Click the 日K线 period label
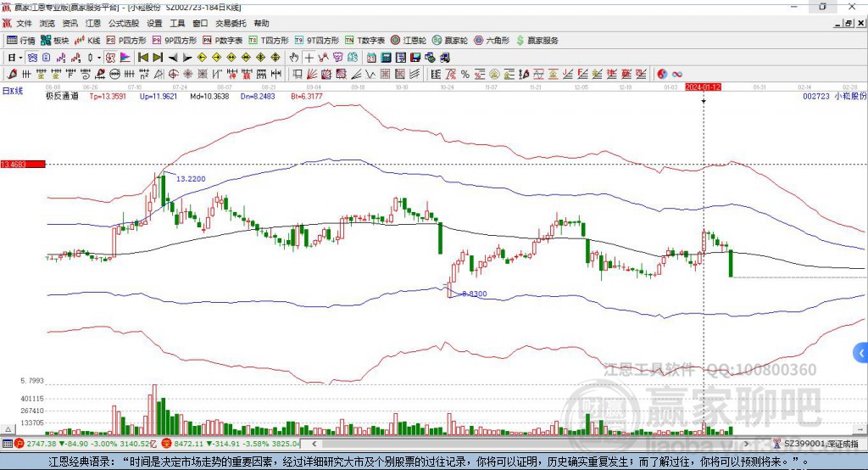Viewport: 868px width, 470px height. [13, 91]
